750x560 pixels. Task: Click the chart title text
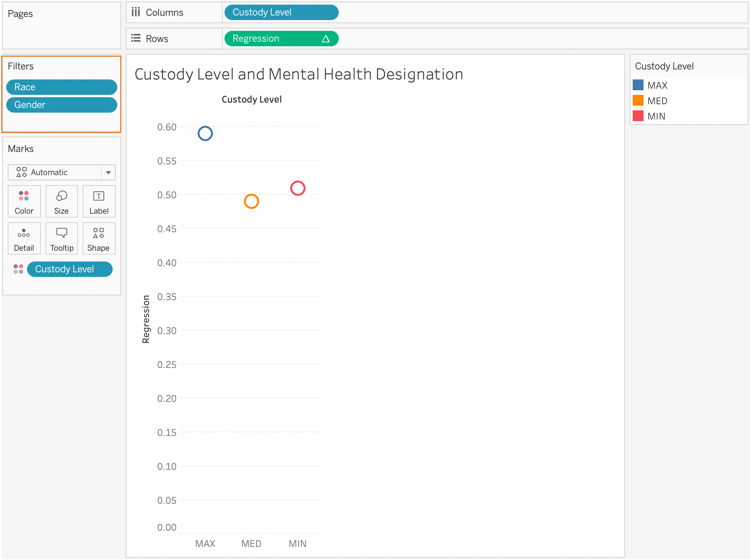[299, 74]
